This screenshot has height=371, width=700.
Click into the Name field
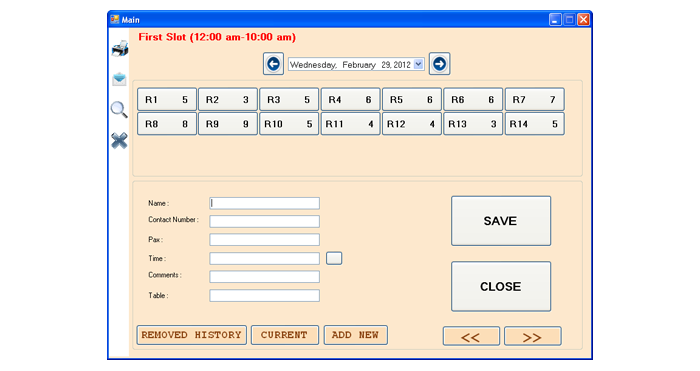[264, 203]
